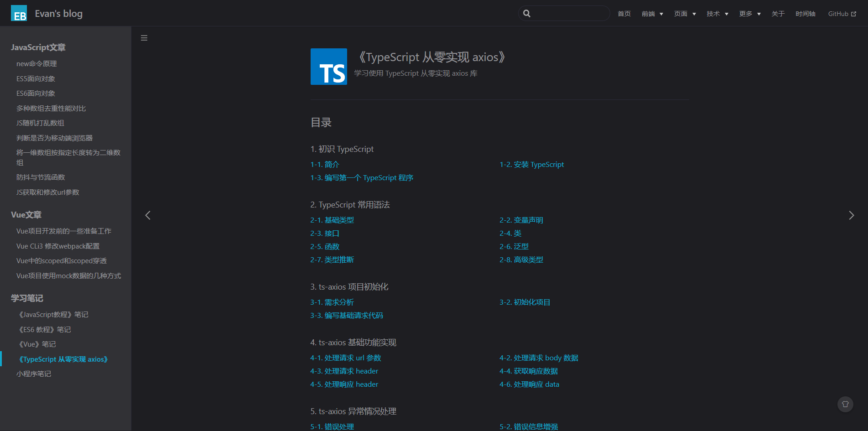Open chapter link 1-1. 简介
Screen dimensions: 868x431
pyautogui.click(x=325, y=165)
